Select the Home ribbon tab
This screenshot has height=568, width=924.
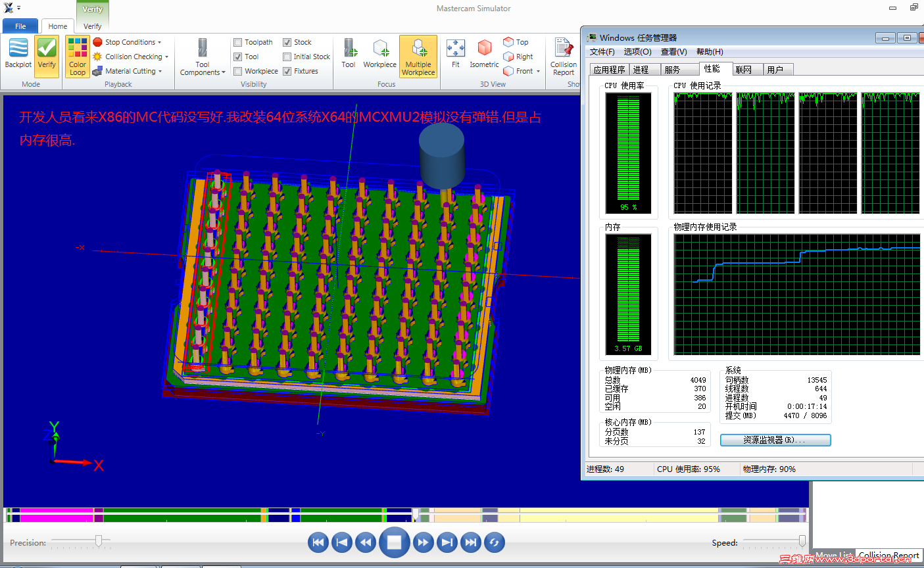[x=58, y=26]
